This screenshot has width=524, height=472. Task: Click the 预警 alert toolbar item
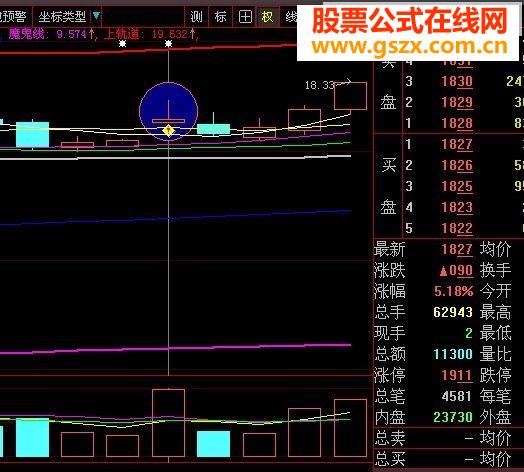(13, 16)
